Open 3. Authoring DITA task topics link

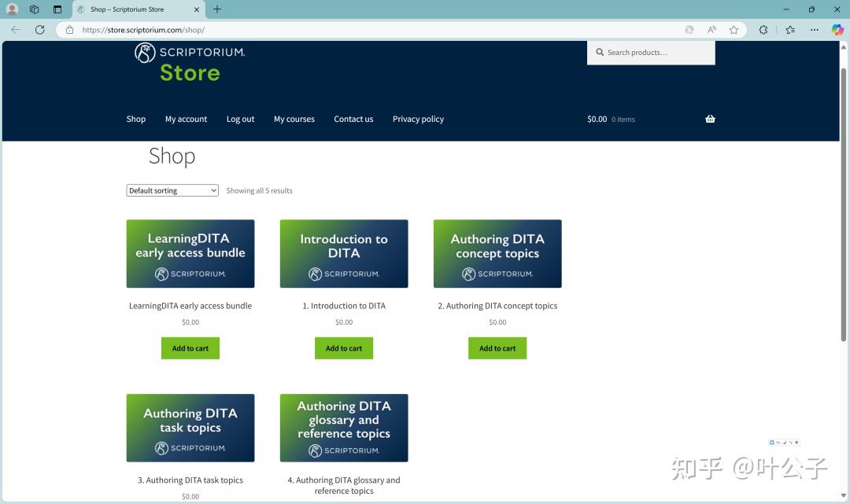tap(190, 480)
